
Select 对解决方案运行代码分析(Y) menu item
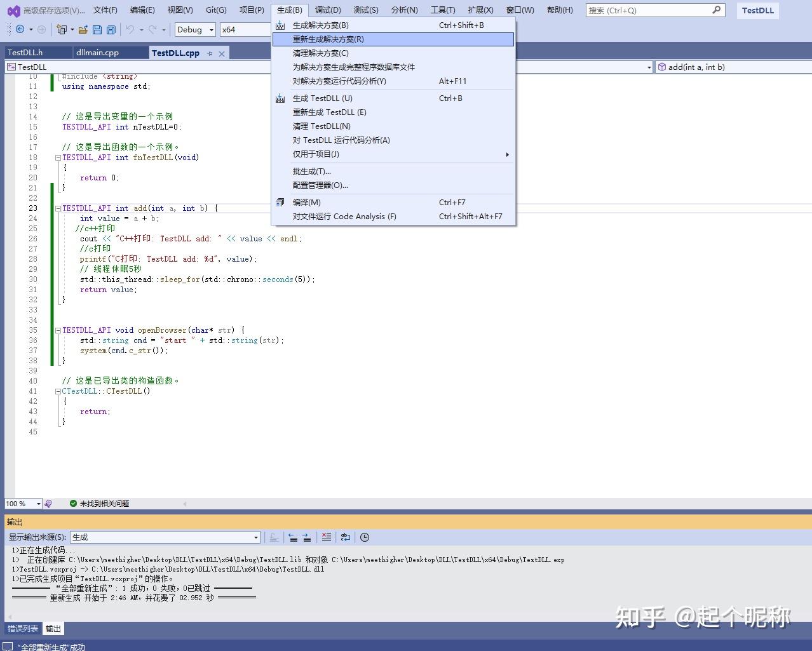point(393,81)
